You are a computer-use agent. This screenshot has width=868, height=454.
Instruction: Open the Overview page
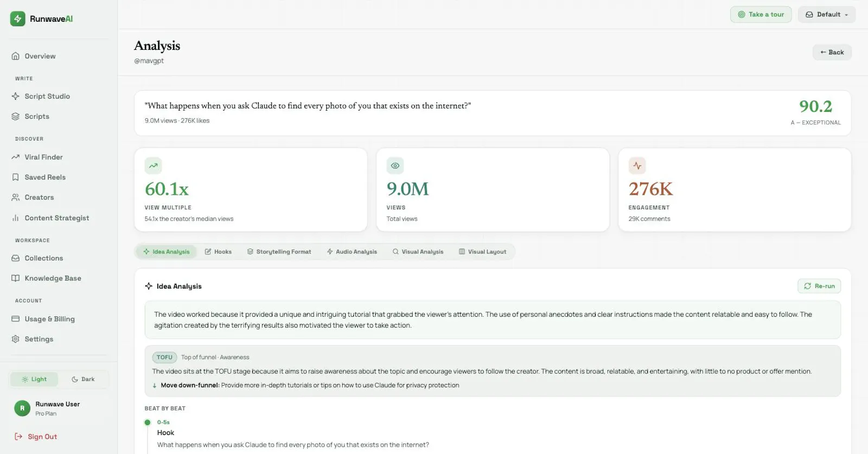pyautogui.click(x=59, y=56)
